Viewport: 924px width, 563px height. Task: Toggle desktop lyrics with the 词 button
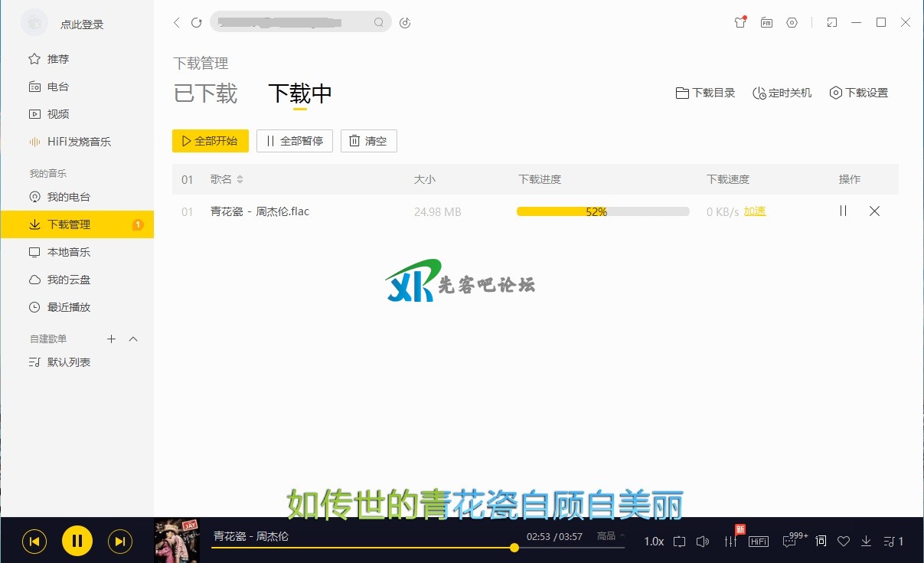[x=821, y=542]
